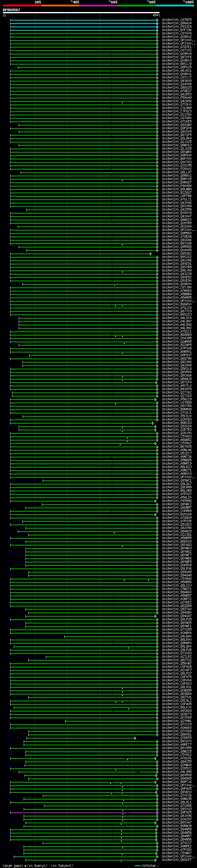
Task: Open hit UniRef100_P93324
Action: (177, 26)
